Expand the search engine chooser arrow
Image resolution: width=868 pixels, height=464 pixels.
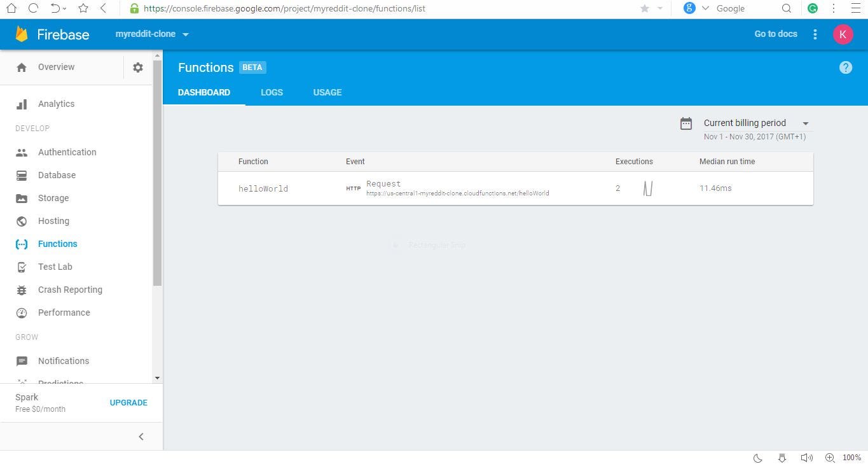pos(705,8)
